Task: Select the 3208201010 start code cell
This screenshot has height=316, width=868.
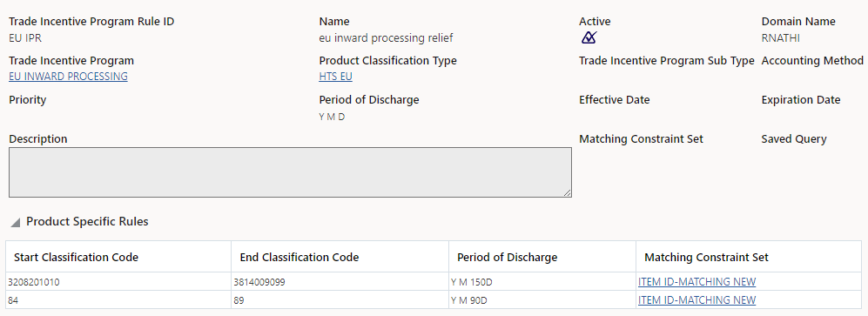Action: point(118,282)
